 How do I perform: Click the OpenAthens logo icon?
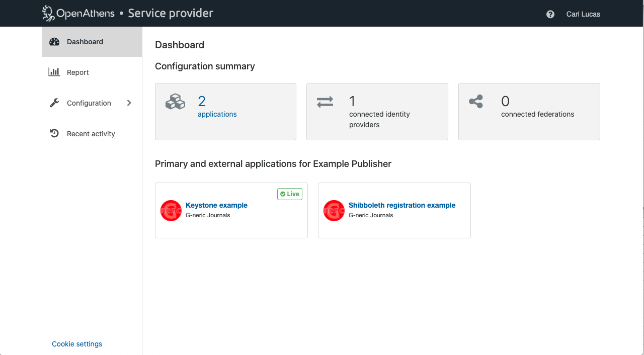(x=48, y=13)
